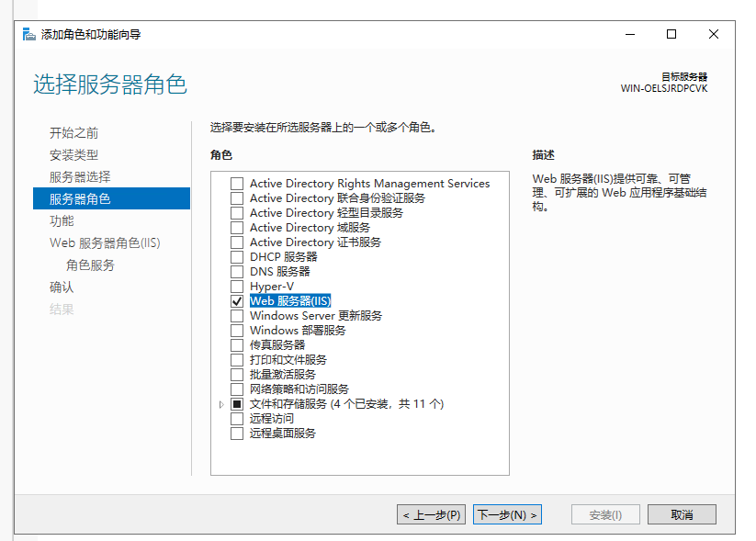Click the 下一步(N) button
This screenshot has width=756, height=541.
click(507, 514)
